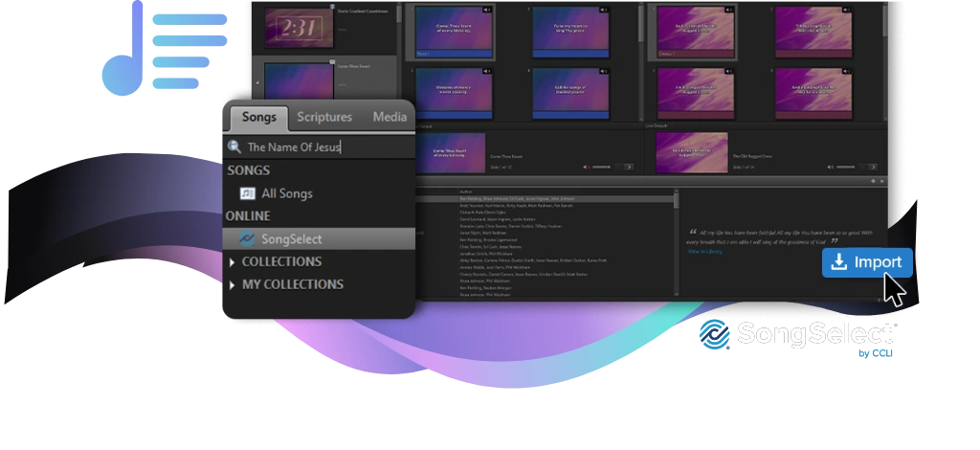The image size is (980, 450).
Task: Click the live slides panel scrollbar
Action: [x=884, y=22]
